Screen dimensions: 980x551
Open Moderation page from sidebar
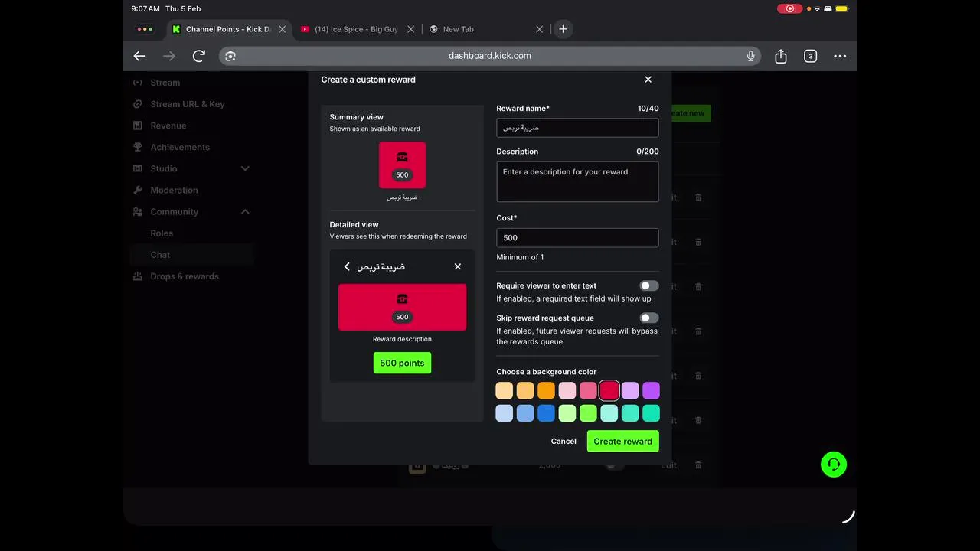point(174,190)
